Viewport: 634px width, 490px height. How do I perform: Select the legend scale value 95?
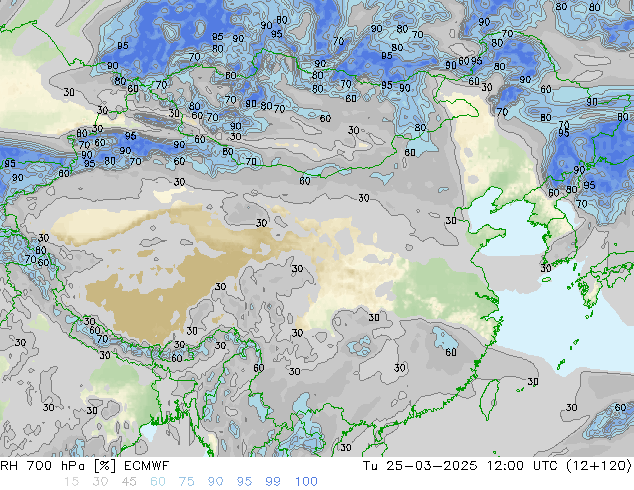[244, 482]
